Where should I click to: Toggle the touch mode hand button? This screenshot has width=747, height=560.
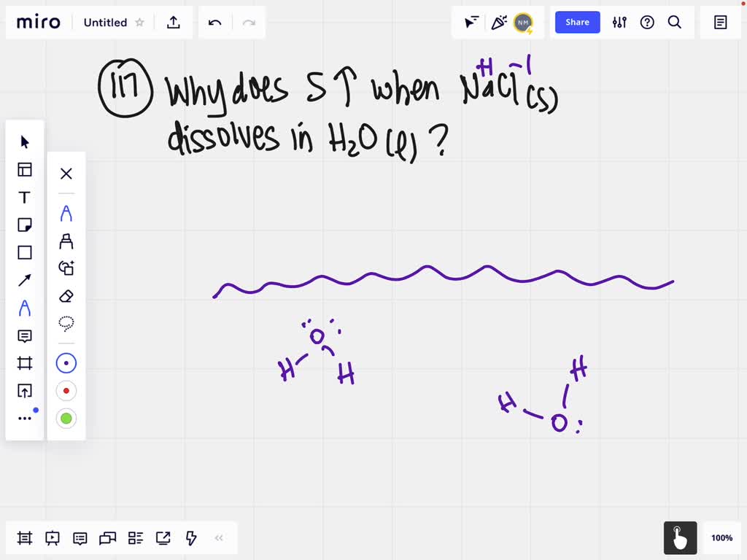[680, 538]
